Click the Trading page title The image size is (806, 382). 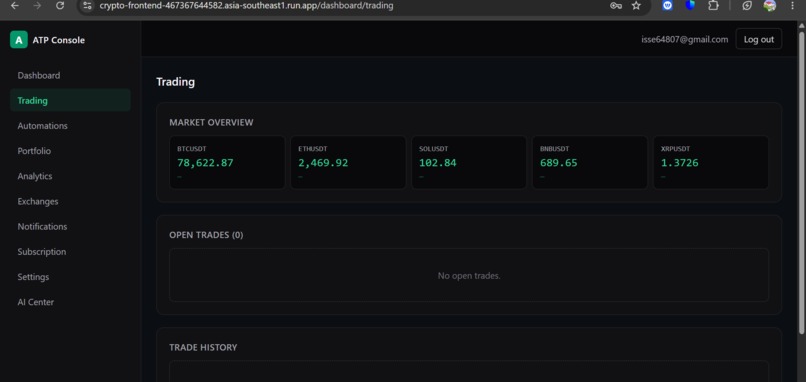[175, 82]
